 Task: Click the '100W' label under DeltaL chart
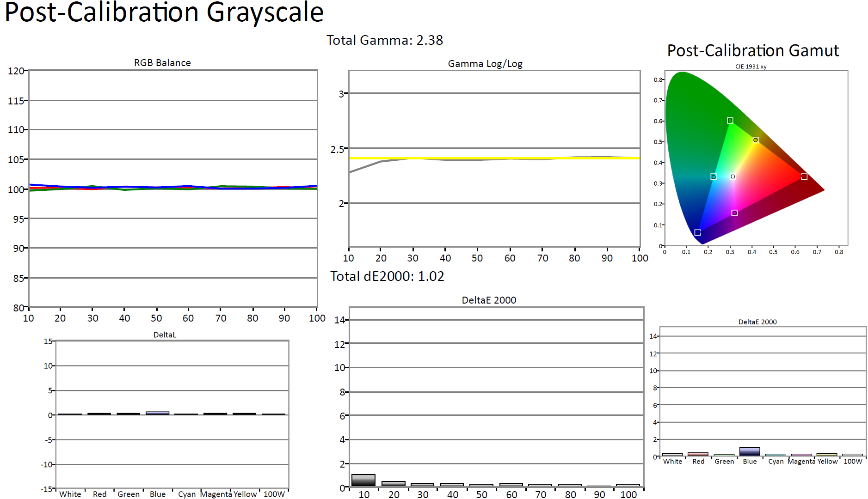pos(274,494)
